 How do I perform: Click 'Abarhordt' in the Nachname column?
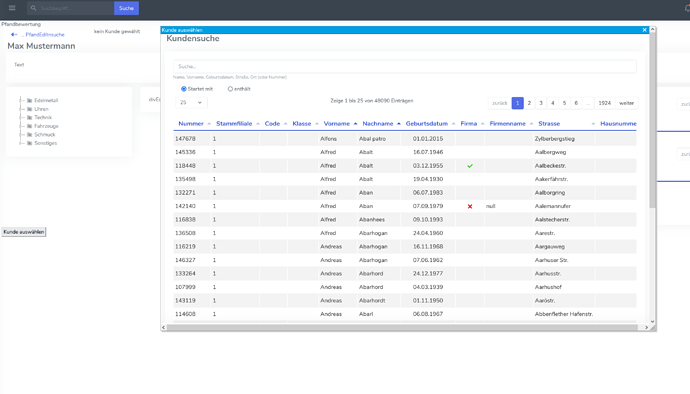pos(372,301)
